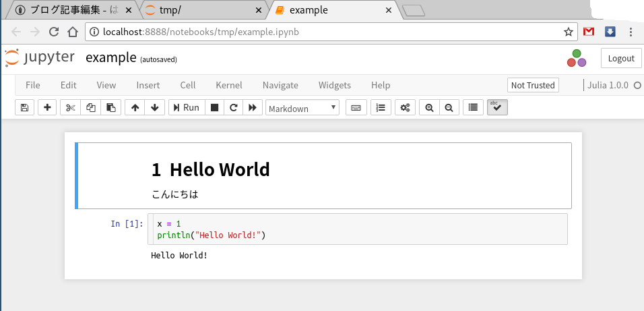Open the Widgets menu
644x311 pixels.
(x=335, y=85)
